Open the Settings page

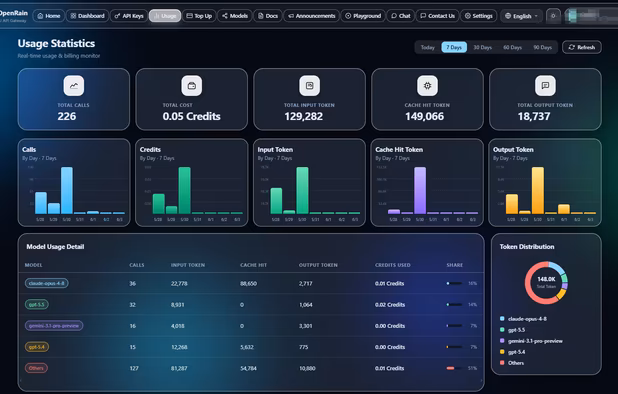478,16
